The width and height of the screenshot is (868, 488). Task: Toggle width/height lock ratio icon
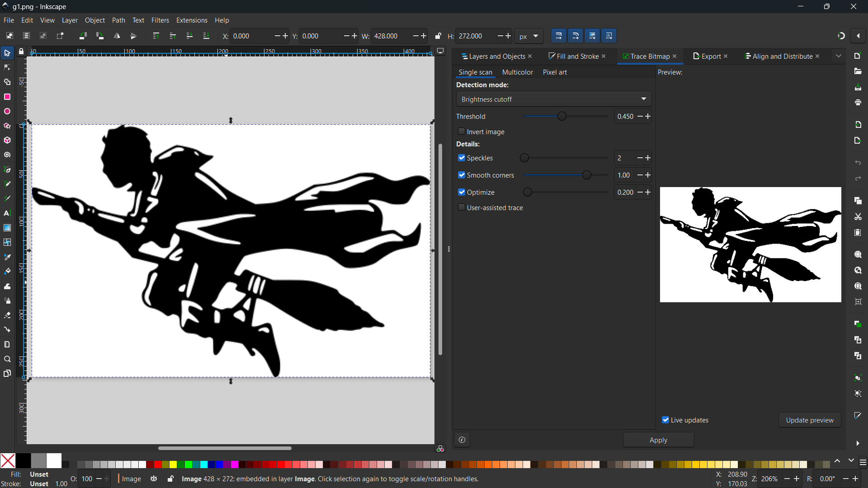click(x=438, y=36)
